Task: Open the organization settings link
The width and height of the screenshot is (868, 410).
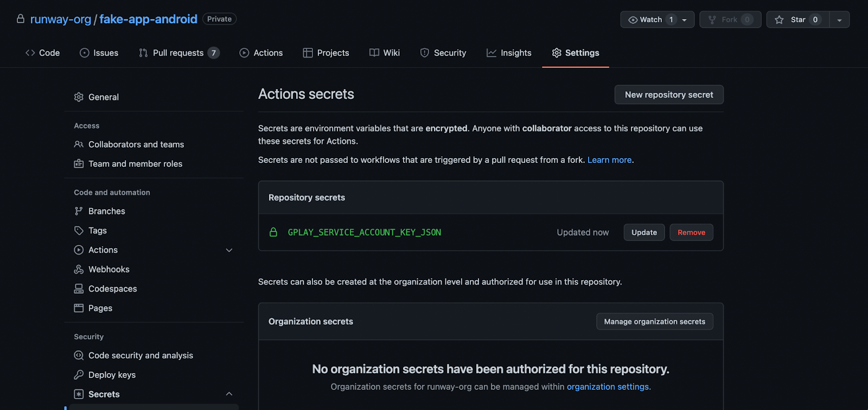Action: [608, 387]
